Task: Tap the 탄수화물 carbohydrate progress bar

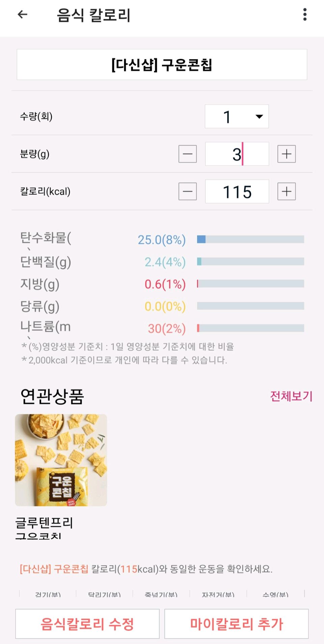Action: (250, 239)
